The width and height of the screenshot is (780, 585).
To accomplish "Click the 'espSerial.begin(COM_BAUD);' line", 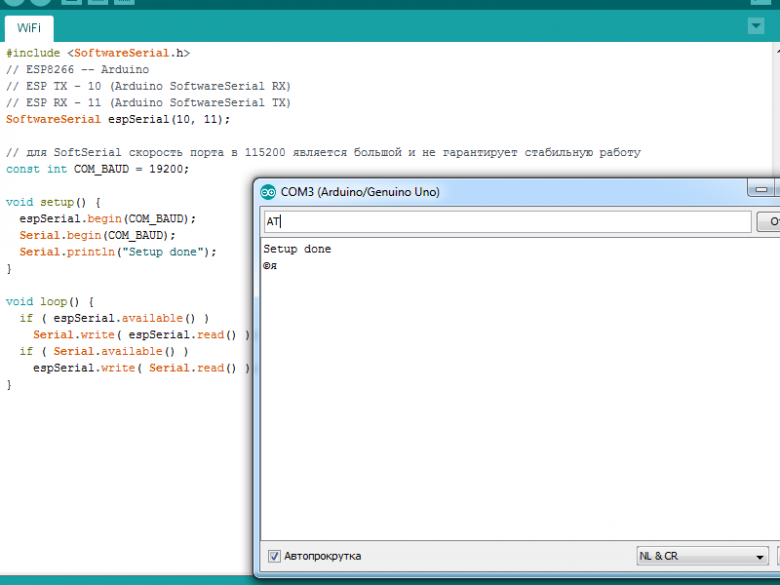I will pos(107,219).
